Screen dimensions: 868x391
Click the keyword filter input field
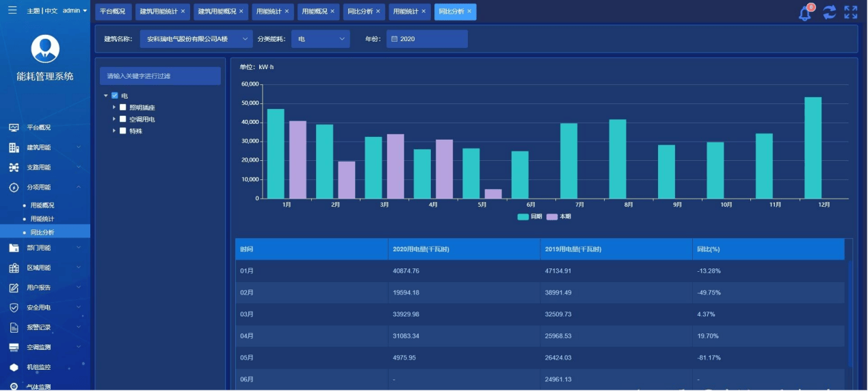point(160,76)
